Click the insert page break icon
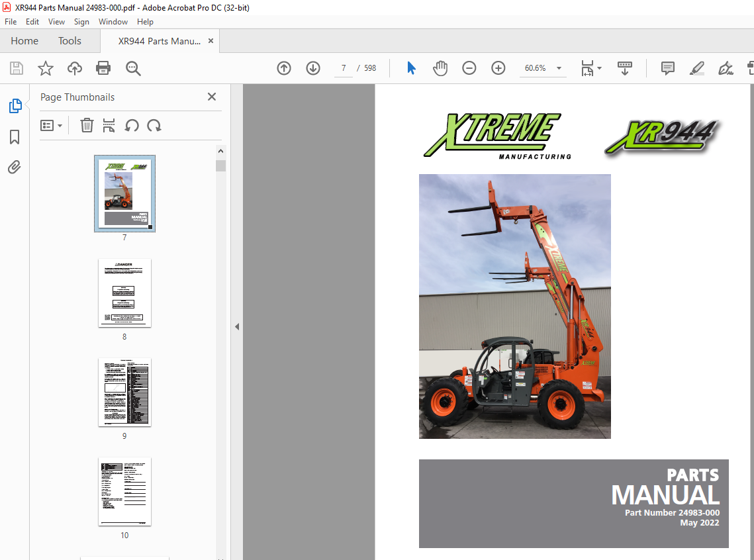The height and width of the screenshot is (560, 754). pyautogui.click(x=109, y=126)
